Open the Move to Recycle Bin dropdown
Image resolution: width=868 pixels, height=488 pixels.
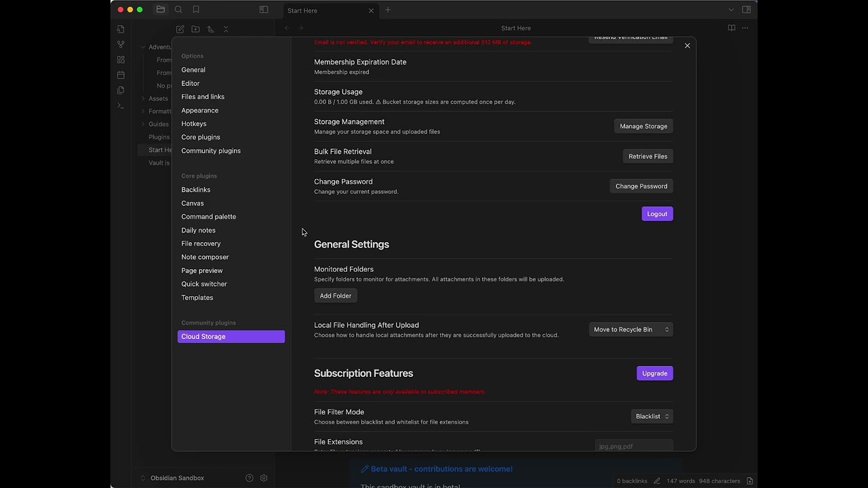630,329
